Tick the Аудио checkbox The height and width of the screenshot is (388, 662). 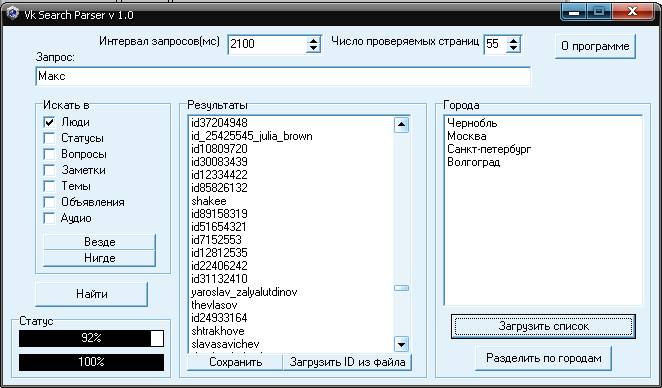point(49,218)
